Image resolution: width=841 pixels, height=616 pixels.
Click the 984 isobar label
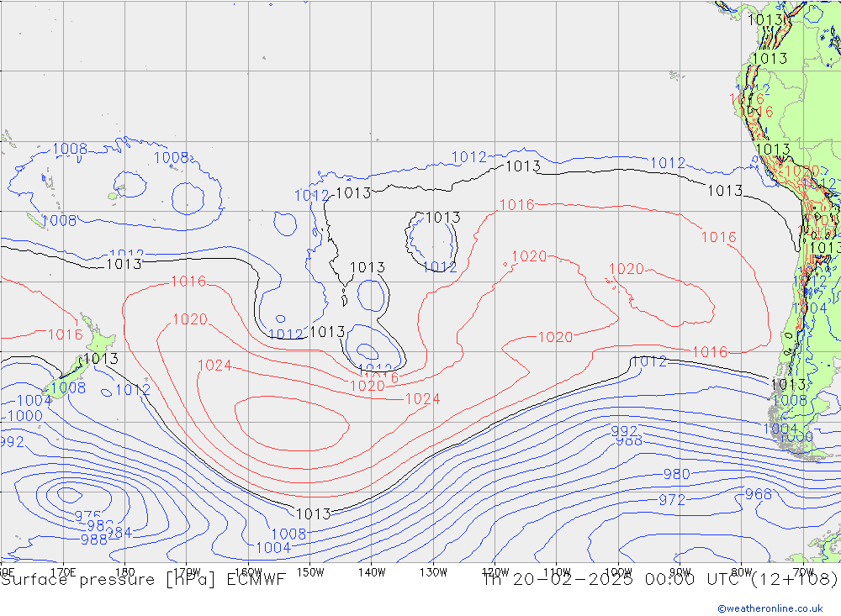point(119,532)
